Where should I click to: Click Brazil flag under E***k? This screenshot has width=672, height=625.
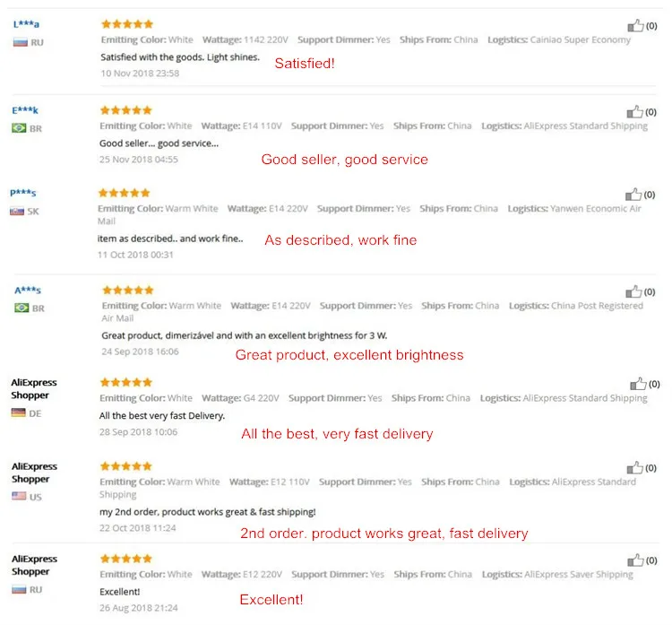pyautogui.click(x=19, y=128)
